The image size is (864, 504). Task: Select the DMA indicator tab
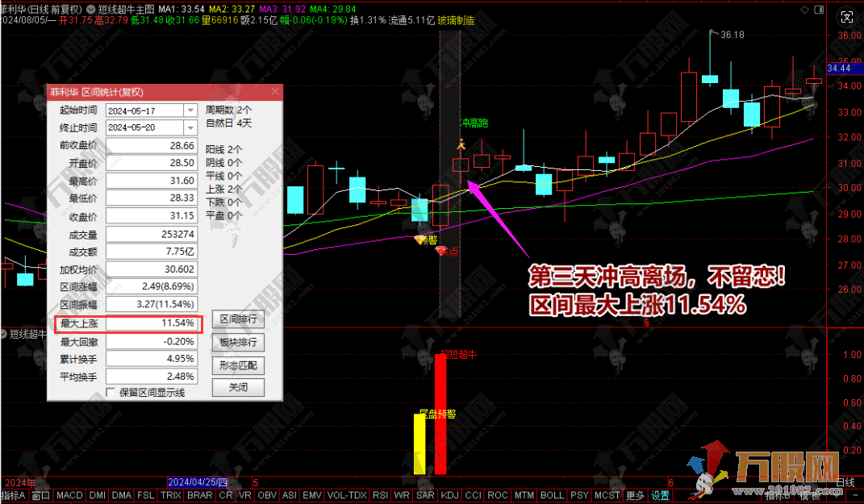click(121, 495)
